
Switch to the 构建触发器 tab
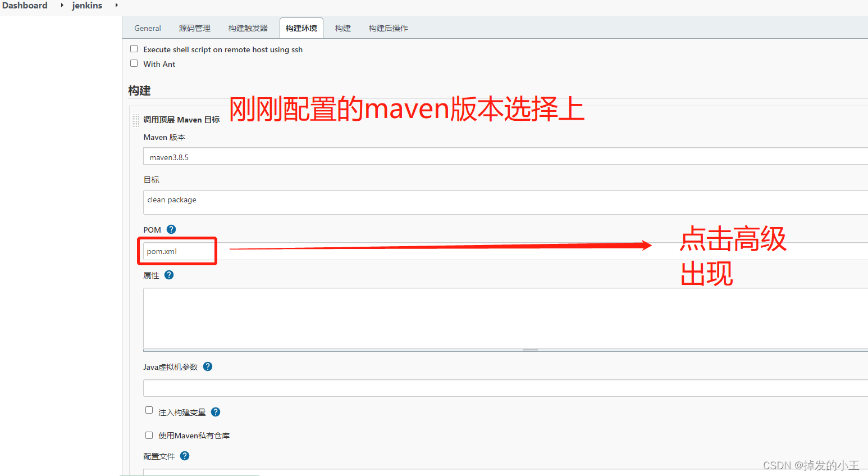[x=248, y=28]
